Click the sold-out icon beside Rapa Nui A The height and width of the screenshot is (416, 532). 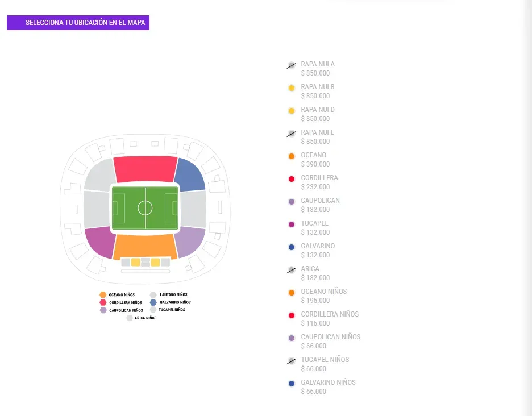tap(291, 65)
